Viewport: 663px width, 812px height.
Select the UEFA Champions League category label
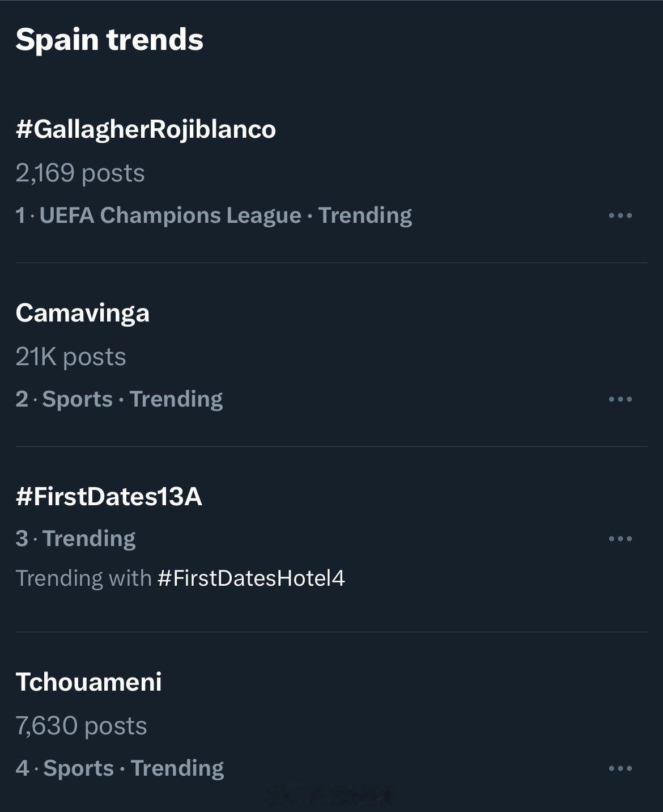point(170,215)
